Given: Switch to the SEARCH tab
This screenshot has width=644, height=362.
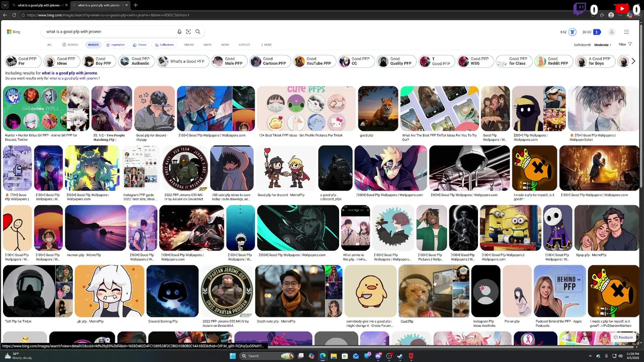Looking at the screenshot, I should (70, 45).
